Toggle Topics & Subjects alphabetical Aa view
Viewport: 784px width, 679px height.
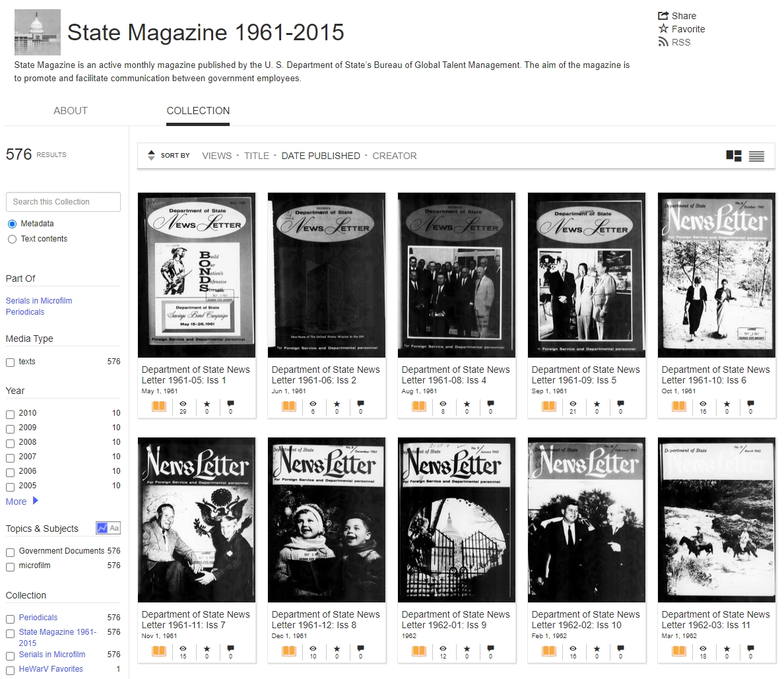click(x=115, y=528)
